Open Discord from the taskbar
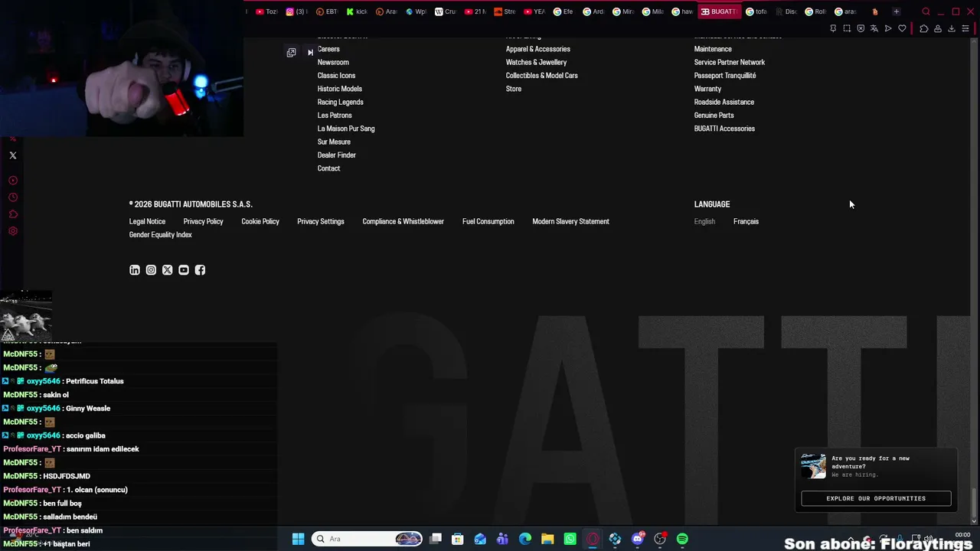 pos(638,539)
